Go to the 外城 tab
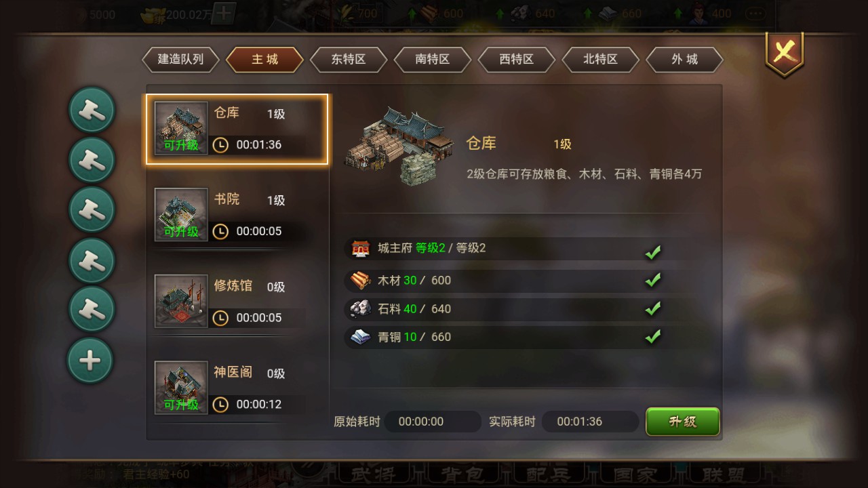 tap(685, 60)
